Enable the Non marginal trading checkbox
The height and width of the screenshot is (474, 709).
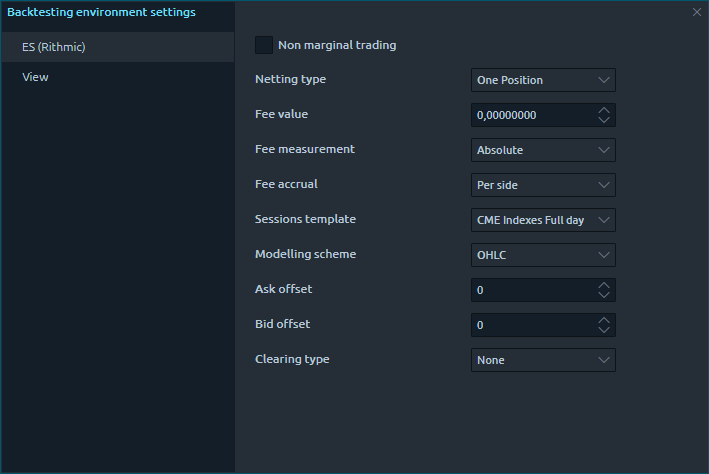click(264, 45)
